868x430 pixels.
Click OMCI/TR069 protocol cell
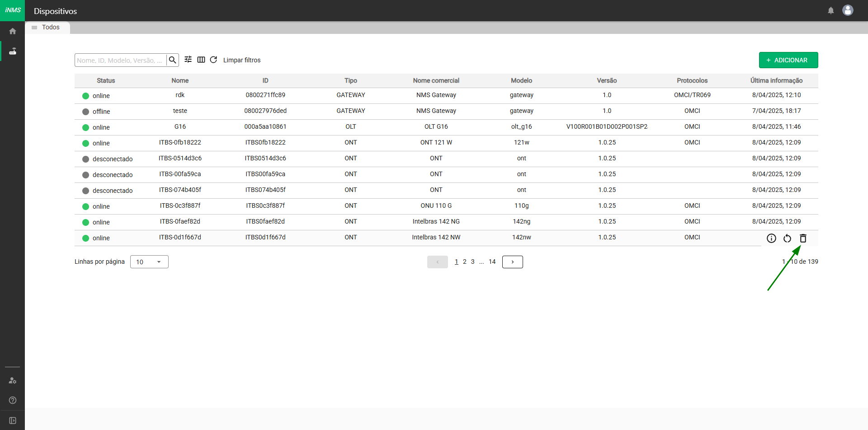(x=692, y=95)
